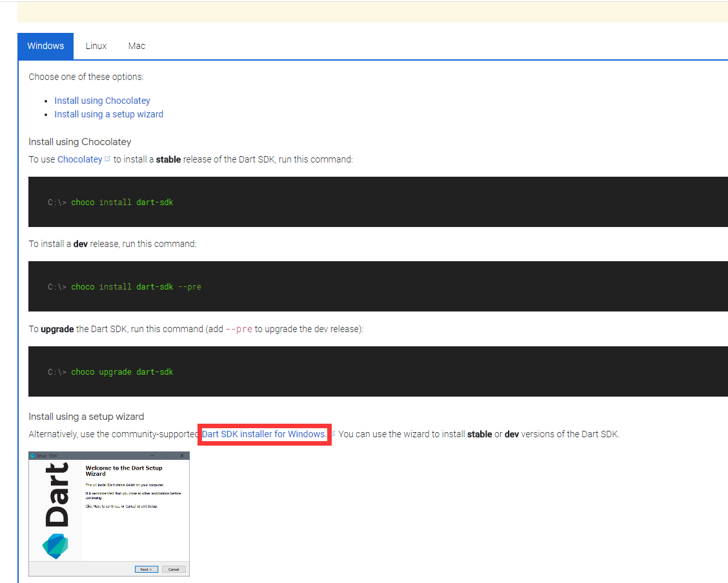Switch to the Mac tab
728x583 pixels.
[137, 46]
